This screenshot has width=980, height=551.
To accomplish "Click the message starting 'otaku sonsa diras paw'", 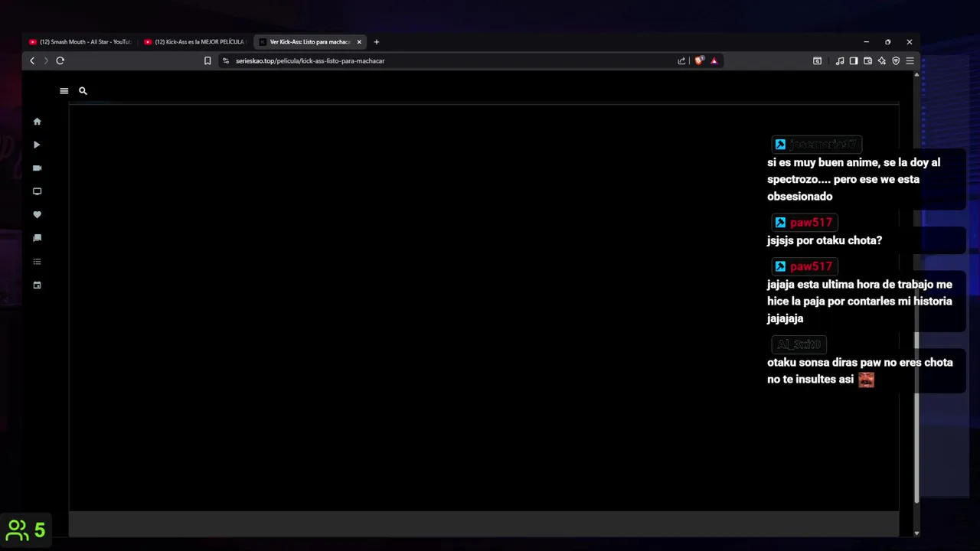I will 860,371.
